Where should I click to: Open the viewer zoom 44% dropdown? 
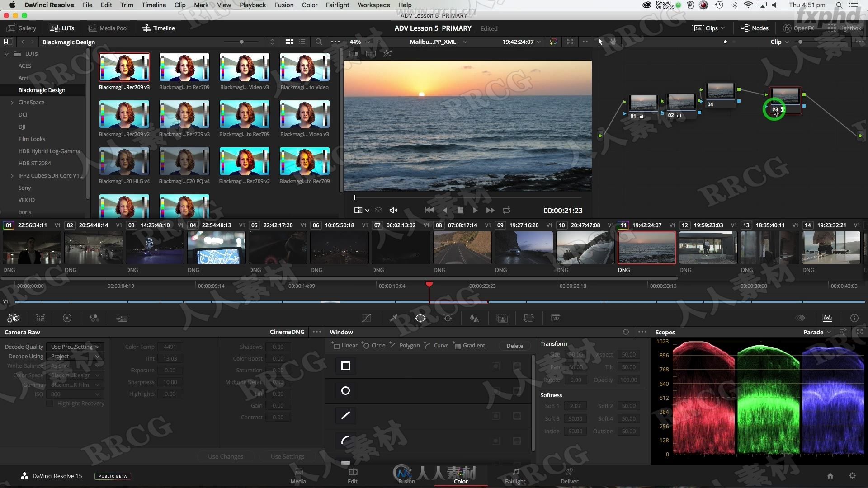pyautogui.click(x=360, y=42)
